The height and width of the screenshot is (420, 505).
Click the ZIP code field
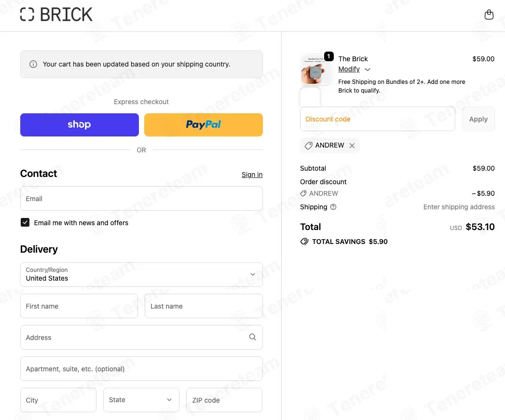(224, 400)
